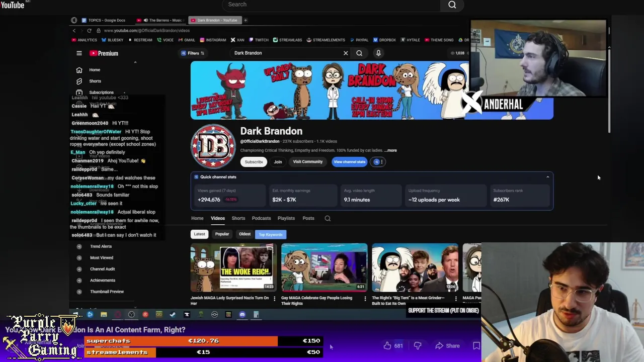Viewport: 644px width, 362px height.
Task: Click the browser address bar URL
Action: pyautogui.click(x=147, y=31)
